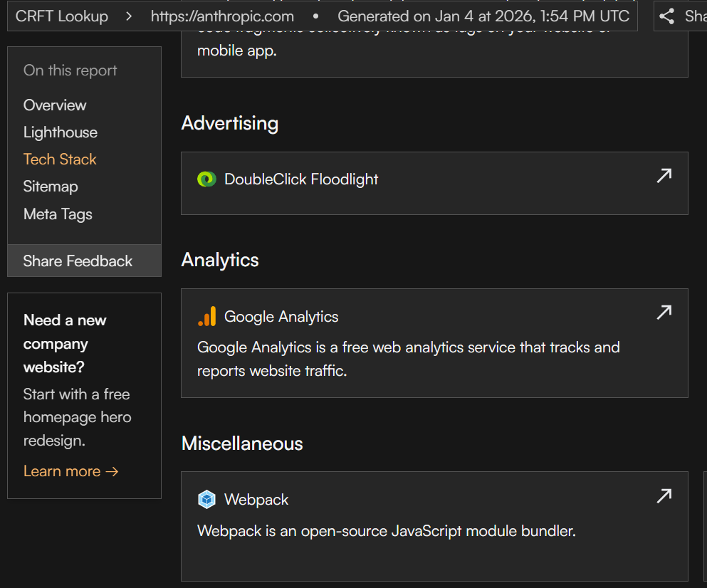Open Google Analytics external link arrow
The image size is (707, 588).
point(664,313)
